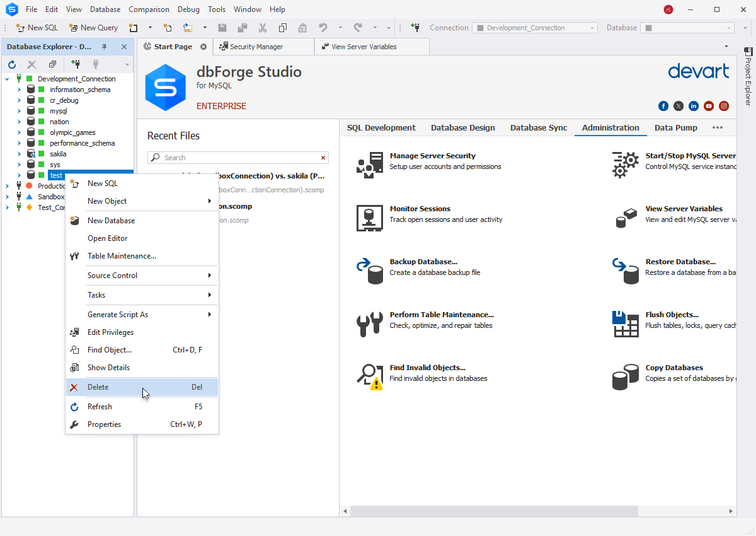756x536 pixels.
Task: Pin the Database Explorer panel
Action: click(105, 47)
